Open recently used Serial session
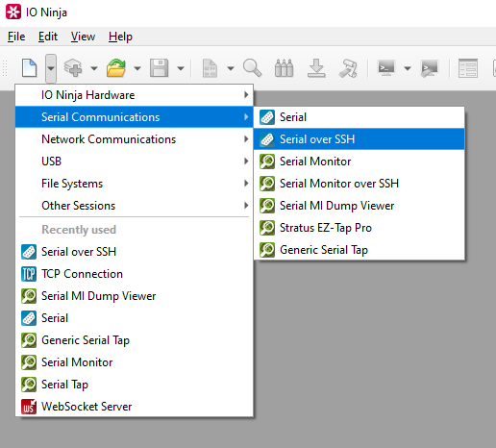Viewport: 496px width, 448px height. coord(135,318)
